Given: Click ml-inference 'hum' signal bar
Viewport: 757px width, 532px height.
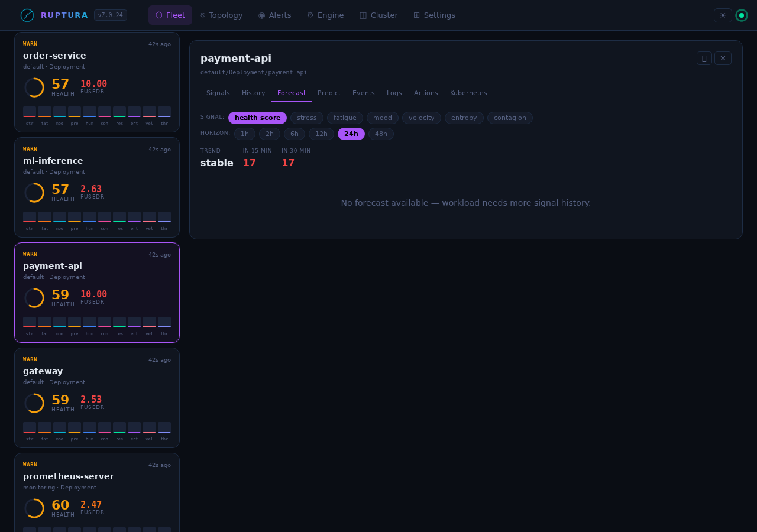Looking at the screenshot, I should click(x=89, y=217).
